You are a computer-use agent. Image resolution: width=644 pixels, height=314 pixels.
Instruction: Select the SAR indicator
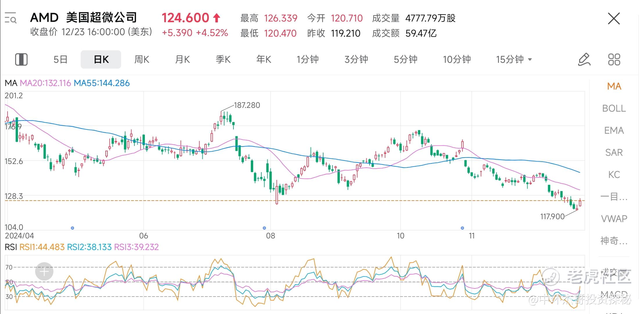point(614,153)
